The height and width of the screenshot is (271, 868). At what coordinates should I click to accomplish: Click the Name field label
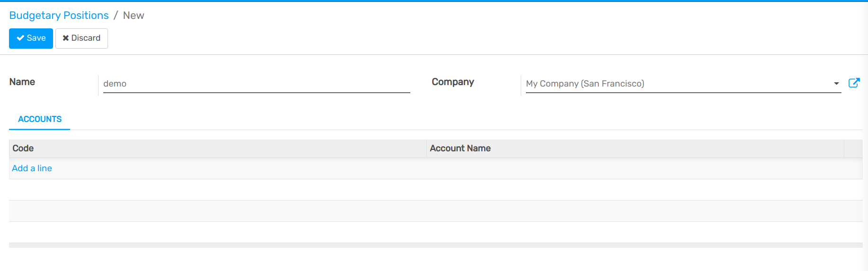click(22, 82)
